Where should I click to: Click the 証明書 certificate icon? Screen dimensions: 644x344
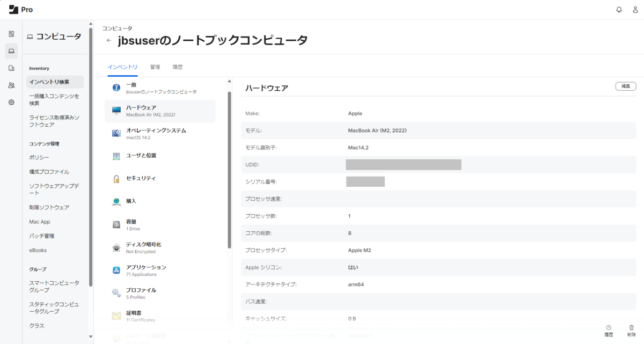pos(116,316)
